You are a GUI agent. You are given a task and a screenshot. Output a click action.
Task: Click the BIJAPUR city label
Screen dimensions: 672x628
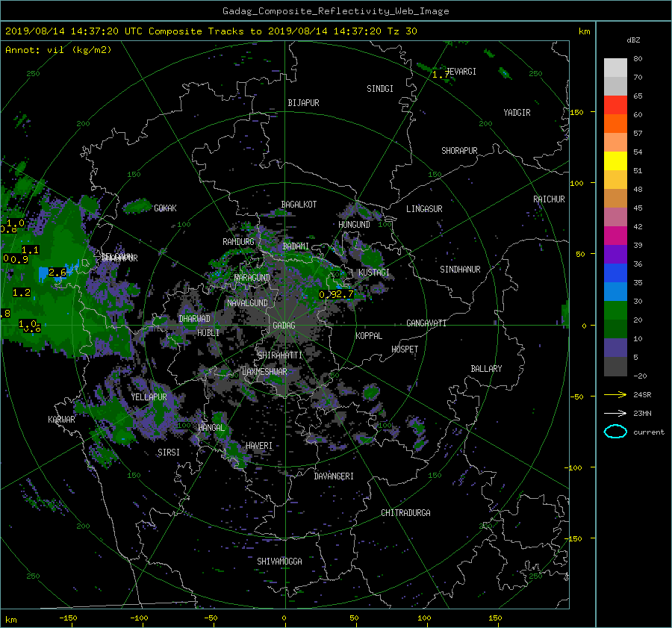(303, 103)
